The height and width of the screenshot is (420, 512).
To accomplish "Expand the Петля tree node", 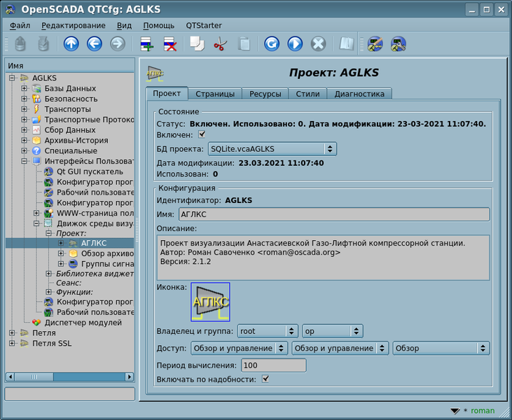I will coord(12,333).
